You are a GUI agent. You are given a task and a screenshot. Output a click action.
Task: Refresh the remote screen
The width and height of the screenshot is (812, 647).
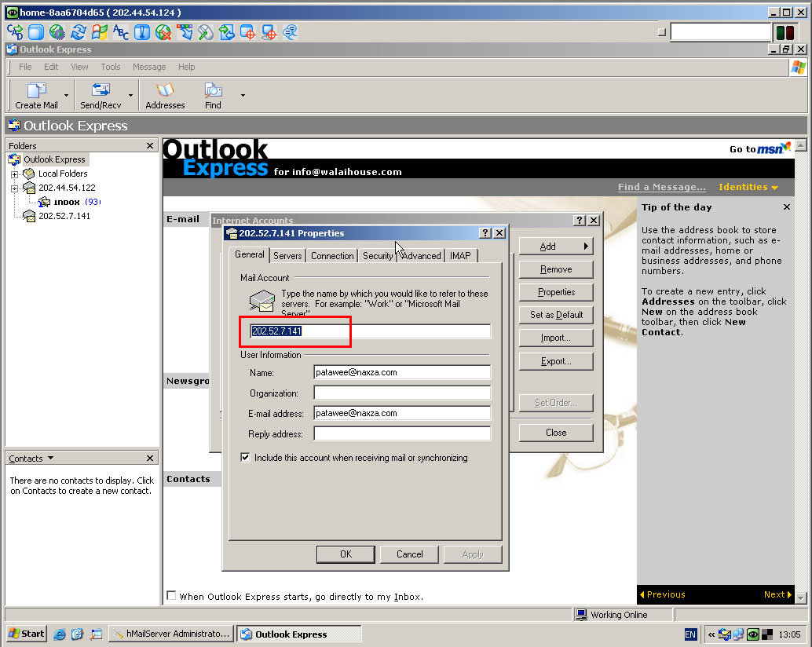79,32
